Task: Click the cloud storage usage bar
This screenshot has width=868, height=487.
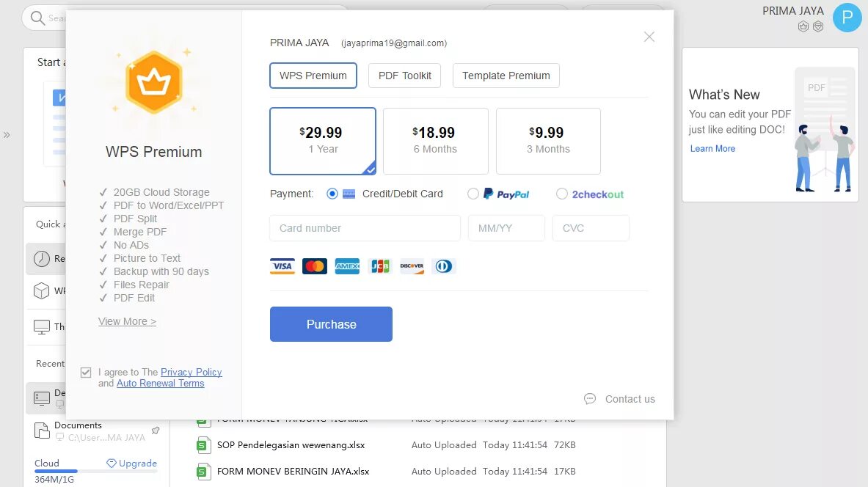Action: click(x=96, y=472)
